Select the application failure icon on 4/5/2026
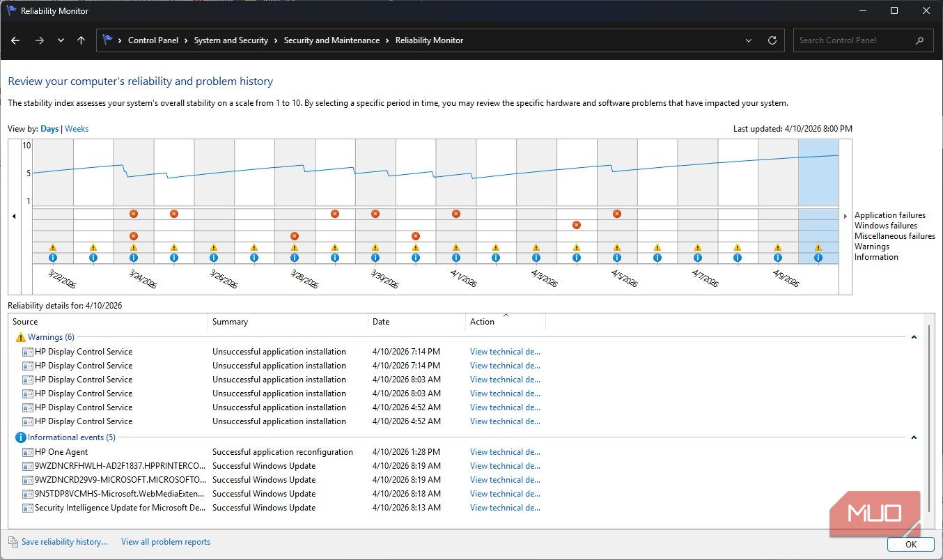943x560 pixels. coord(617,214)
